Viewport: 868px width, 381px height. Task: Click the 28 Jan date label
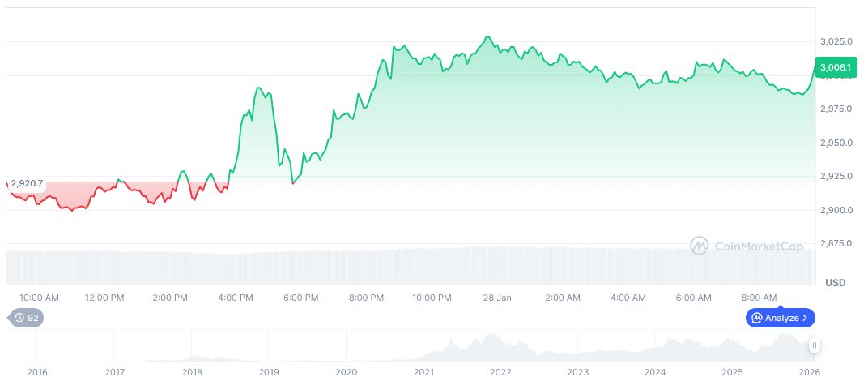[x=497, y=298]
